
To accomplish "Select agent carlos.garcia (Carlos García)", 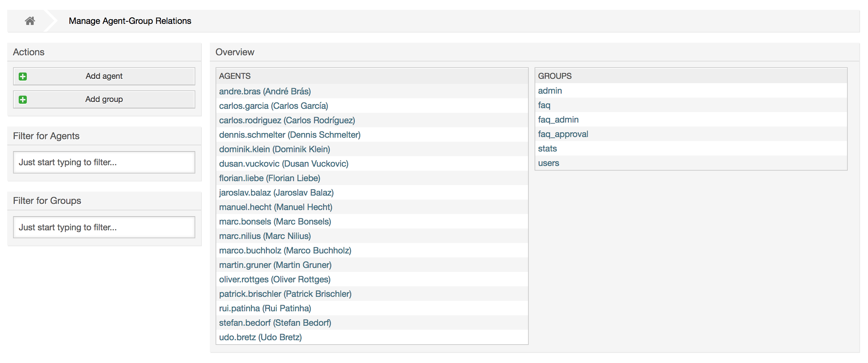I will [x=274, y=106].
